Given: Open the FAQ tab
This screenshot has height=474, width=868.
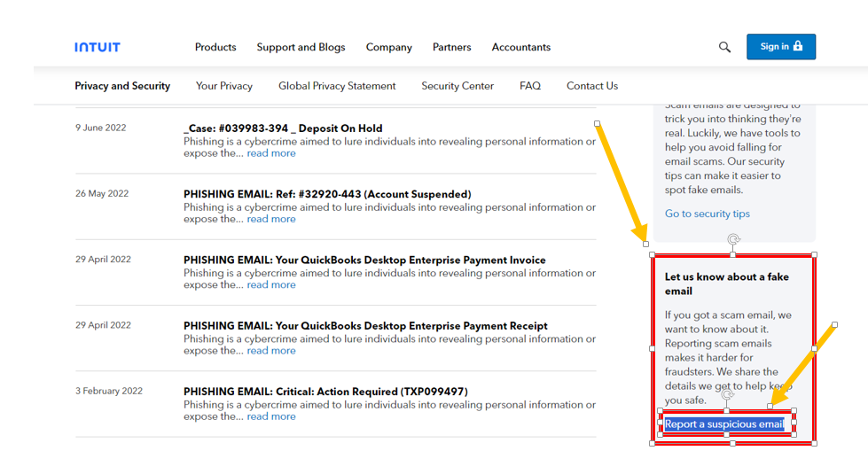Looking at the screenshot, I should tap(530, 86).
